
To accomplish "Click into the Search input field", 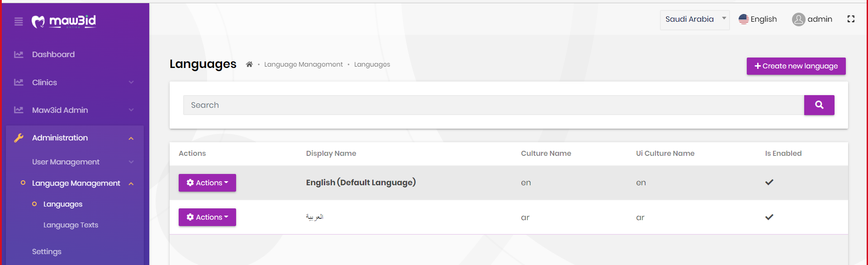I will (x=493, y=105).
